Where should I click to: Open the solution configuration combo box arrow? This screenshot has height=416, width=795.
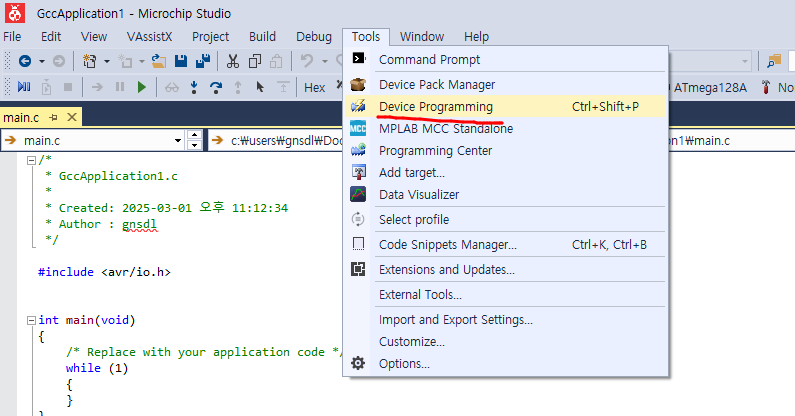click(745, 61)
